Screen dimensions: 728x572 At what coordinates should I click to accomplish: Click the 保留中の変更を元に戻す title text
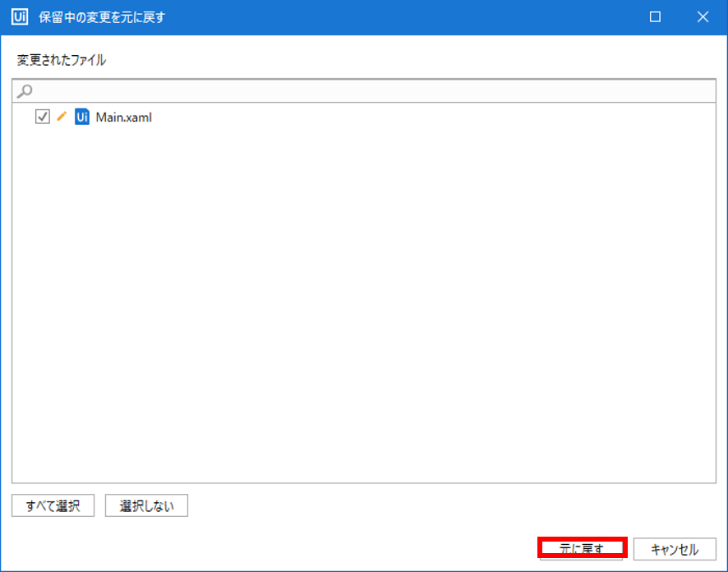pyautogui.click(x=102, y=17)
